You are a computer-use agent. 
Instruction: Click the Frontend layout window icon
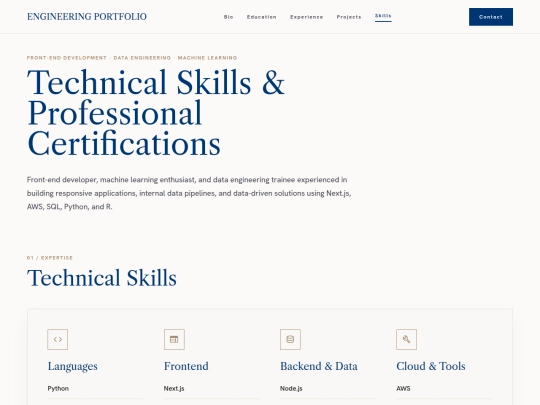point(174,339)
